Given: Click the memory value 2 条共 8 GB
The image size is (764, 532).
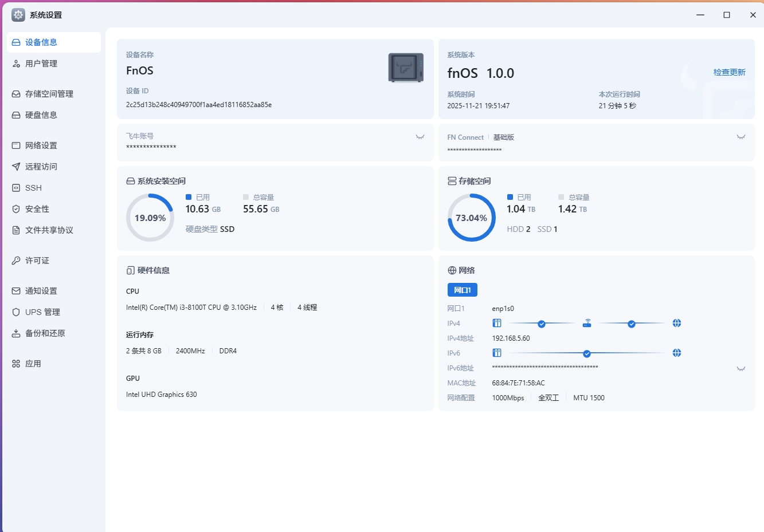Looking at the screenshot, I should (x=144, y=351).
